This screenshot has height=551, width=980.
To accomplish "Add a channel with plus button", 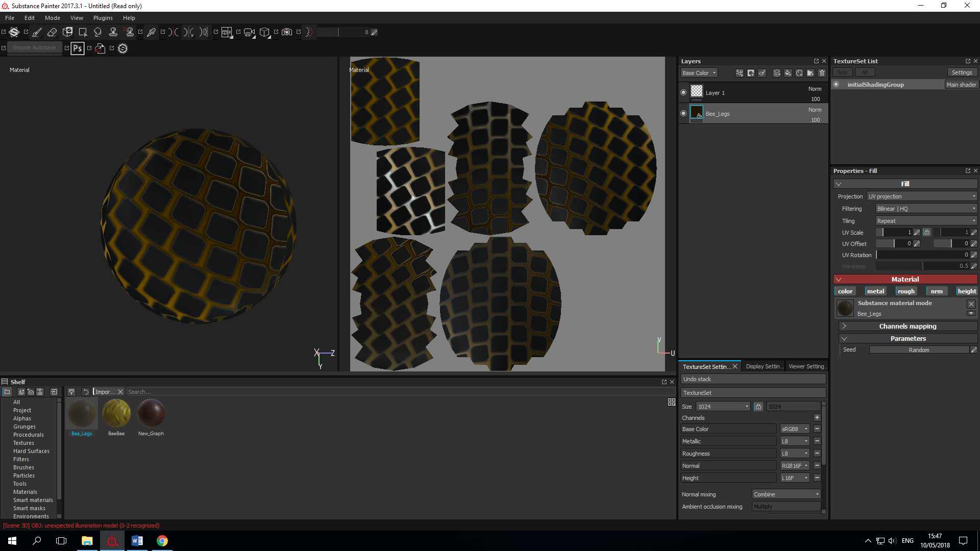I will click(x=817, y=417).
